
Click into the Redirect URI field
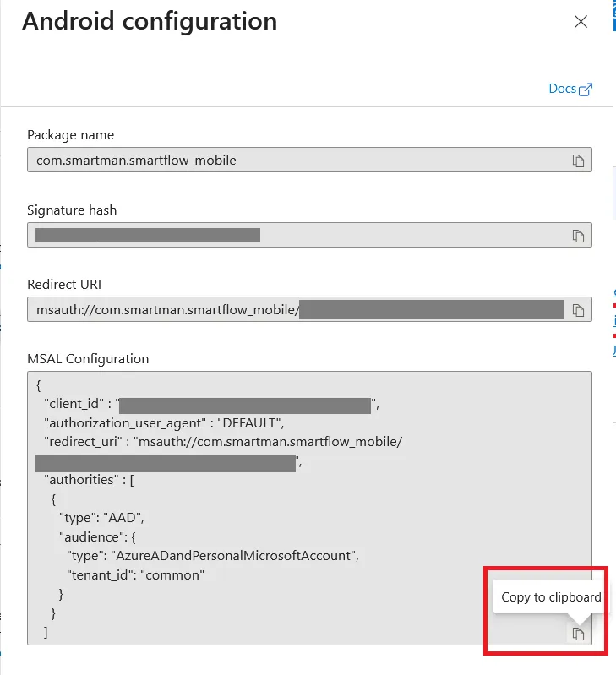(309, 309)
